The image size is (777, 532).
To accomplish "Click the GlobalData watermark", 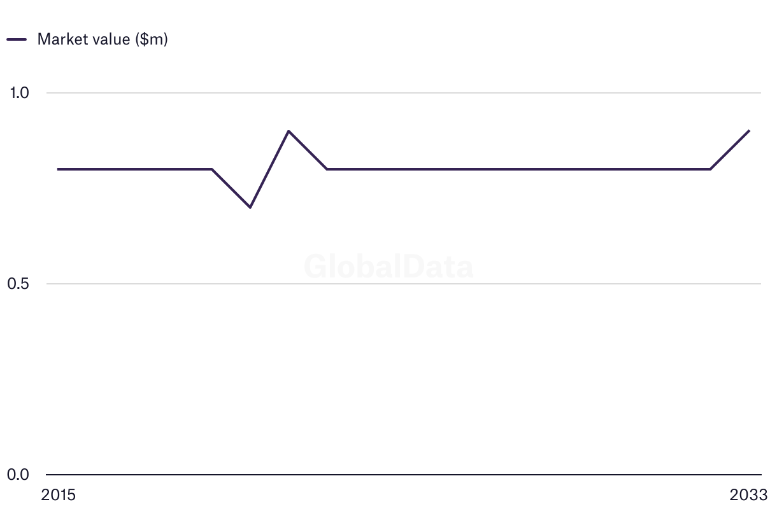I will (388, 267).
